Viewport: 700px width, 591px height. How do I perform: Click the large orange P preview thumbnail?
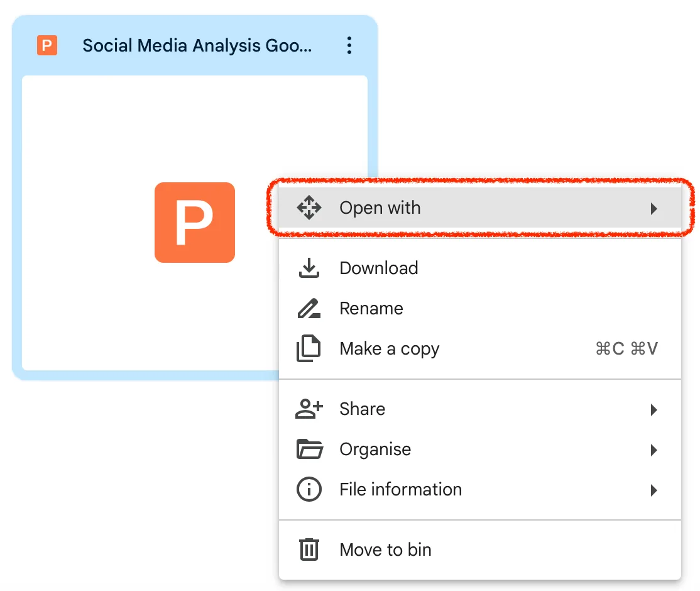195,223
